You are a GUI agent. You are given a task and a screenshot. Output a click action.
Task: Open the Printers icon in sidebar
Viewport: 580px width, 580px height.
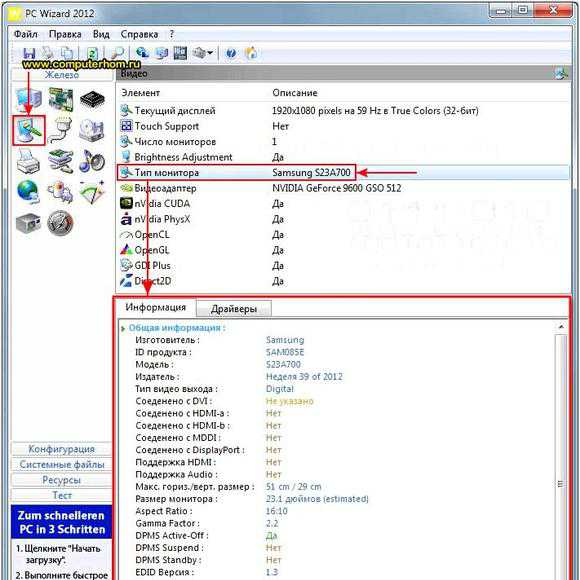tap(28, 161)
